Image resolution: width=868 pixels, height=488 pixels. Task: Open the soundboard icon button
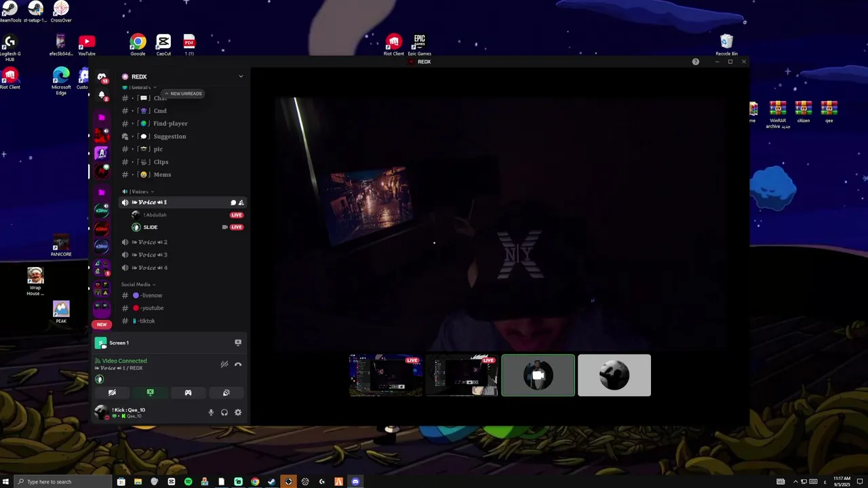coord(226,392)
